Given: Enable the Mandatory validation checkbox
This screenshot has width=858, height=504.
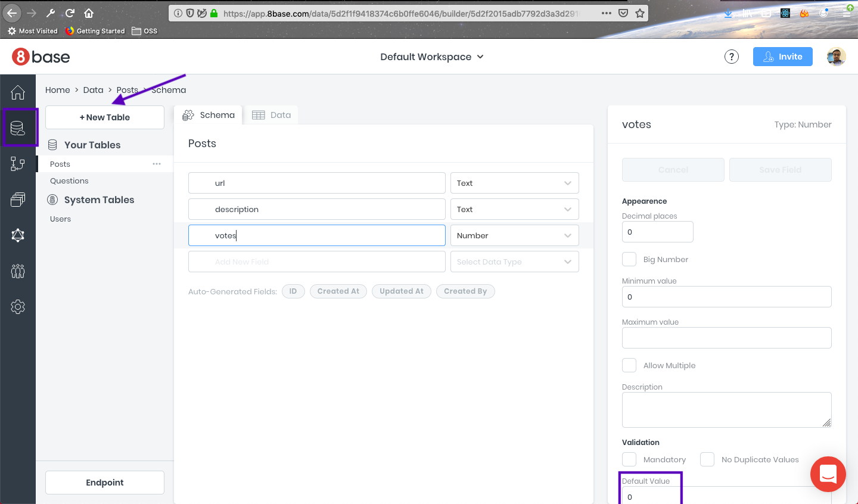Looking at the screenshot, I should click(629, 459).
